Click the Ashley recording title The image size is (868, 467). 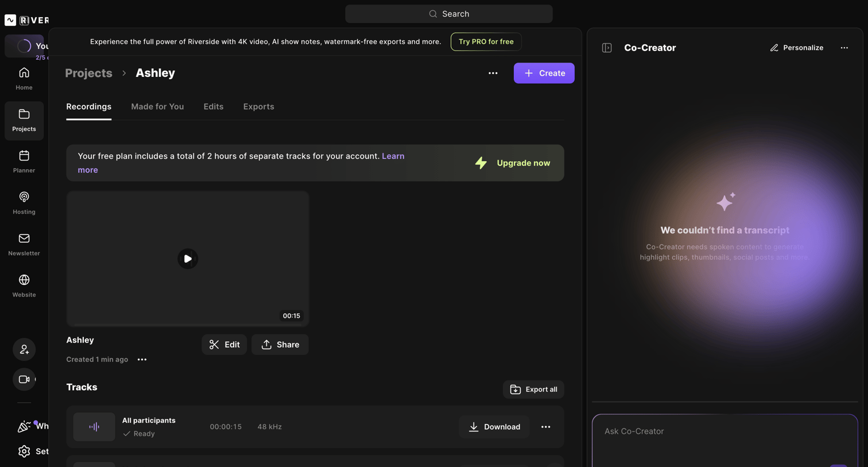[80, 340]
